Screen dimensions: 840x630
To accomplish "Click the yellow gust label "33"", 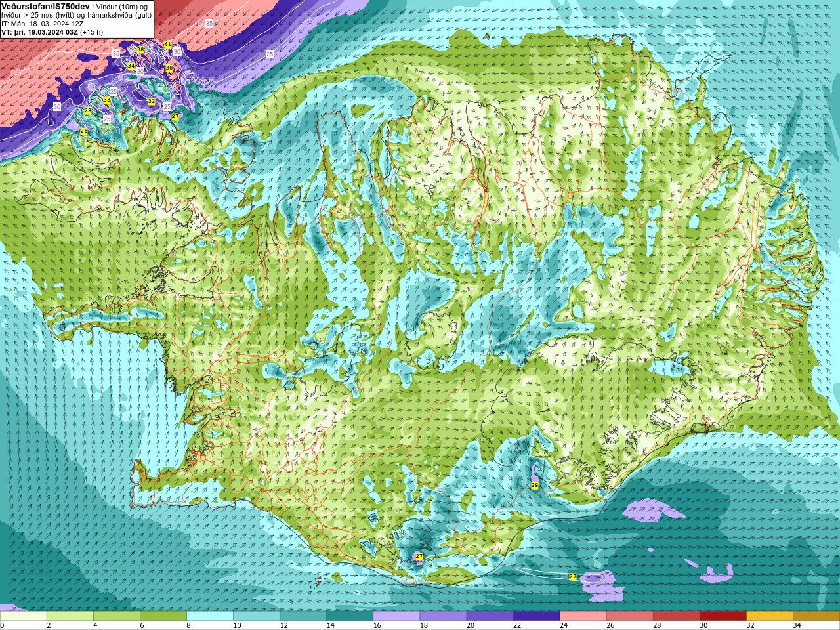I will tap(106, 100).
